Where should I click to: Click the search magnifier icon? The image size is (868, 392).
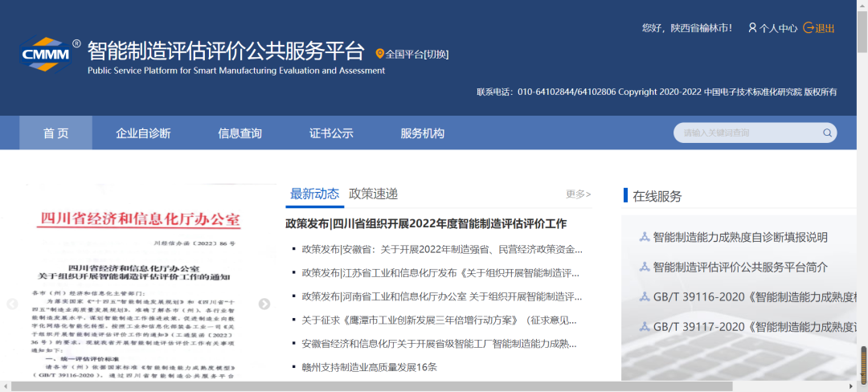tap(828, 133)
